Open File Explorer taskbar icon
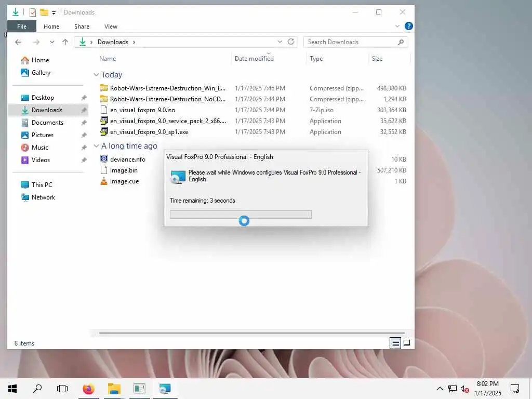Image resolution: width=532 pixels, height=399 pixels. click(x=114, y=389)
